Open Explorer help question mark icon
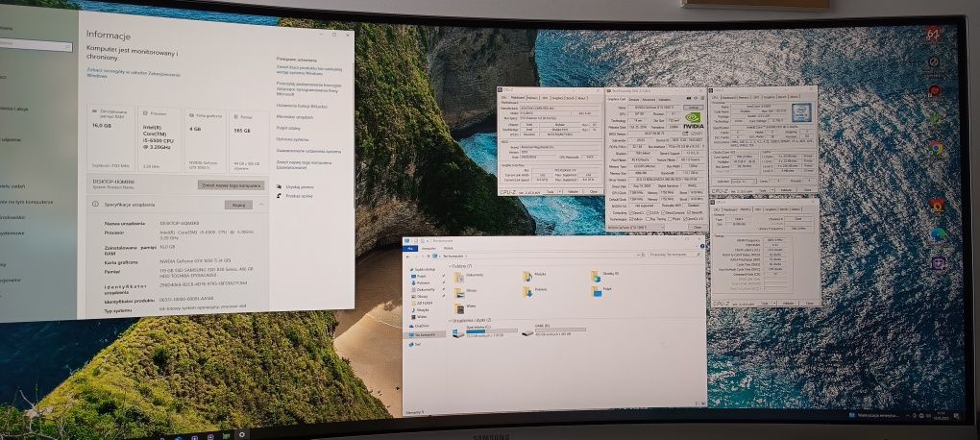 coord(702,246)
